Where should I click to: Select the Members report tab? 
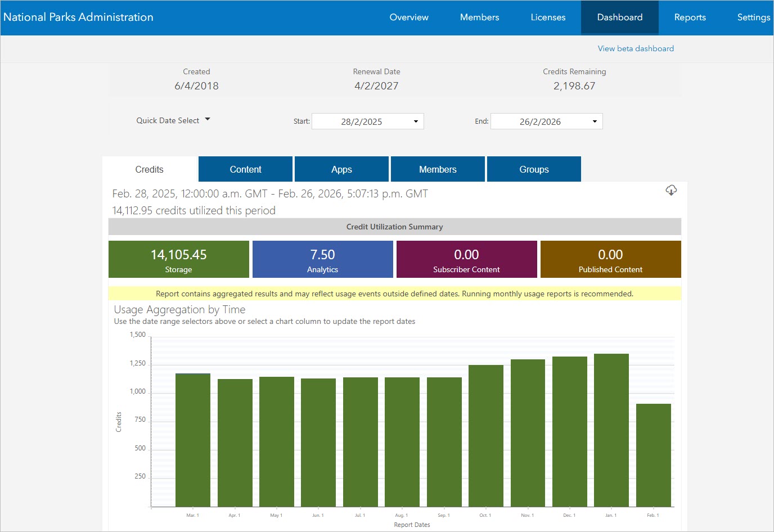coord(438,169)
